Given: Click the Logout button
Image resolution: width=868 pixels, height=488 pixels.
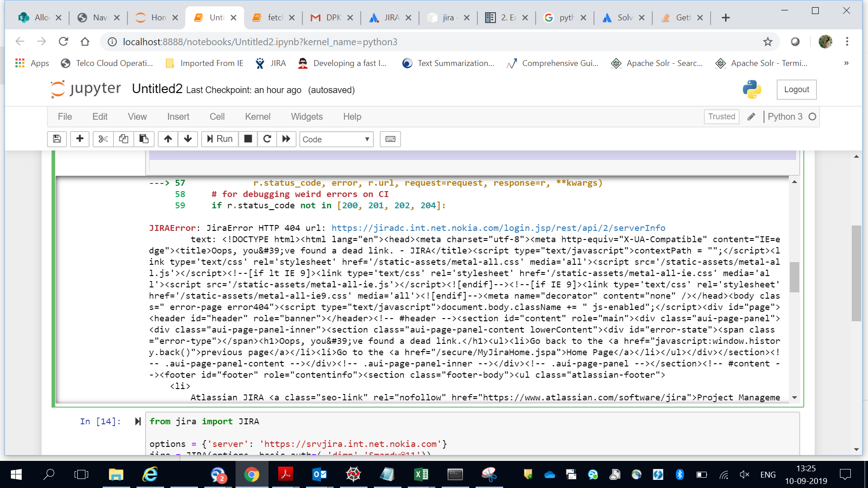Looking at the screenshot, I should [x=796, y=89].
